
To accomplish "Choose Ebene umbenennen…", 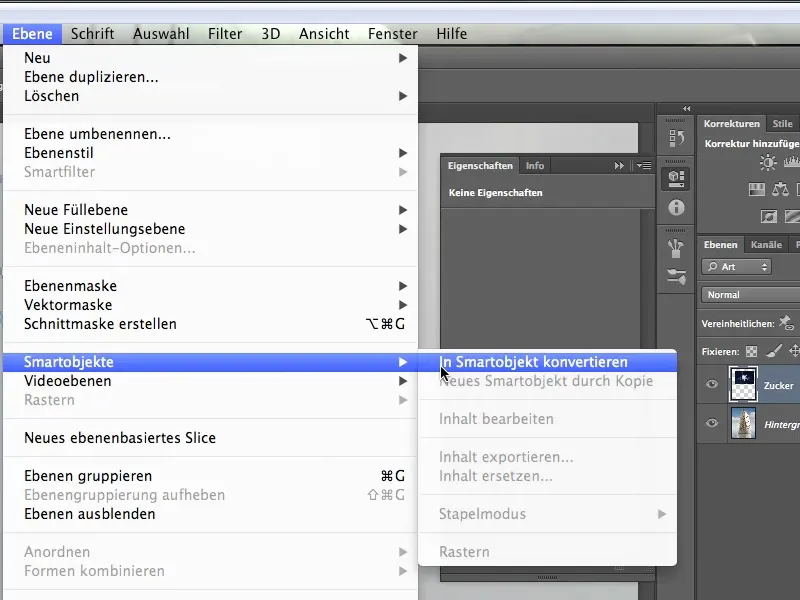I will click(210, 134).
